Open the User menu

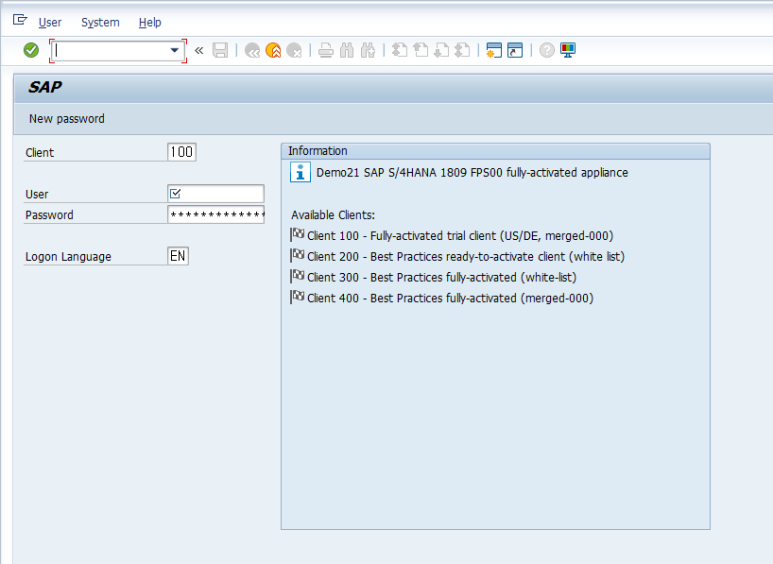point(50,23)
